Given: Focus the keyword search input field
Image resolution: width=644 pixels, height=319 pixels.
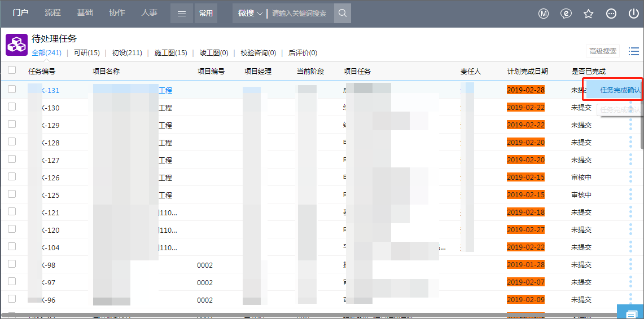Looking at the screenshot, I should (300, 14).
